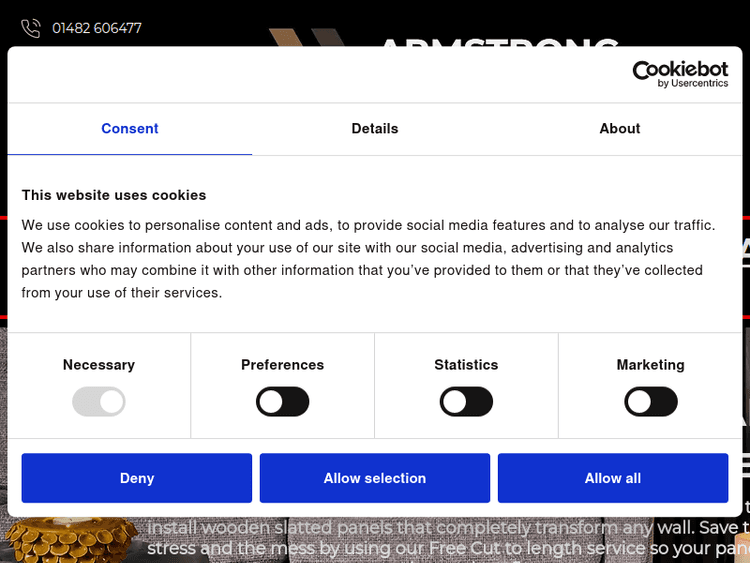Screen dimensions: 750x563
Task: Call the number 01482 606477
Action: (97, 28)
